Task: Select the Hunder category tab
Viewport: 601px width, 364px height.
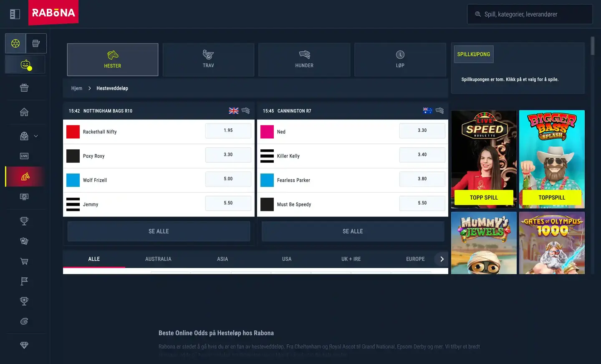Action: click(304, 60)
